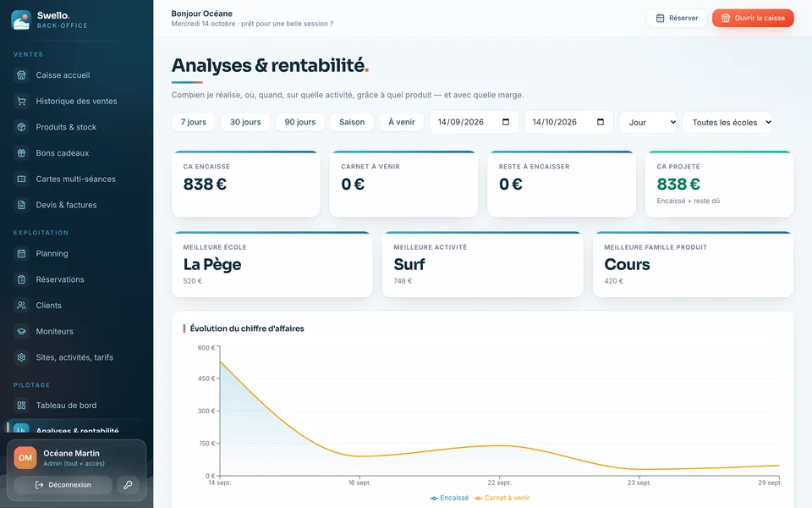Open the Réservations menu item
This screenshot has width=812, height=508.
77,279
